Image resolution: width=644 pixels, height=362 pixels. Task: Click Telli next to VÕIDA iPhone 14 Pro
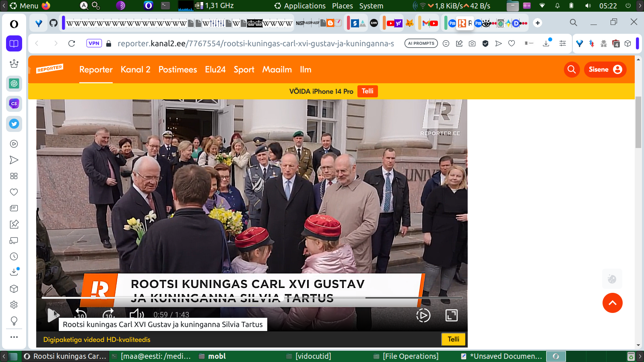367,91
